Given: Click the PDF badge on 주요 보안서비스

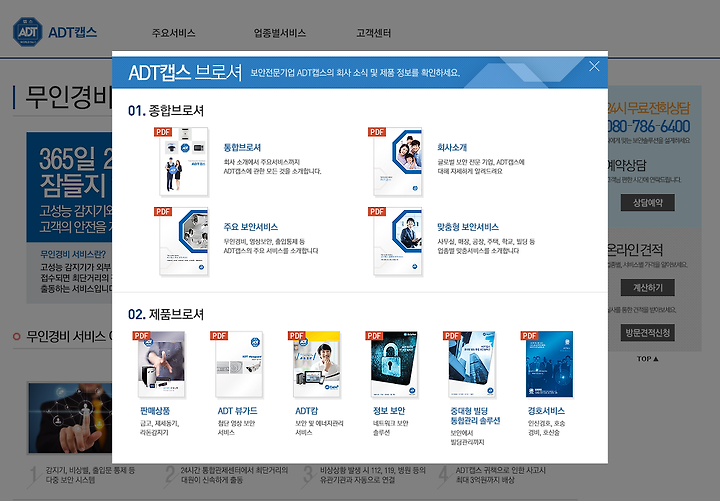Looking at the screenshot, I should point(163,211).
